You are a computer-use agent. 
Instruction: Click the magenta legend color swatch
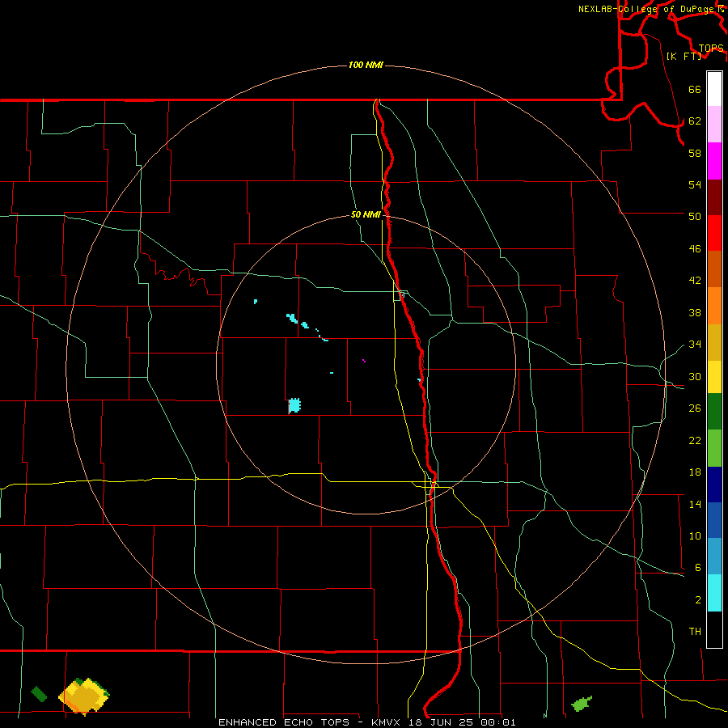(714, 161)
